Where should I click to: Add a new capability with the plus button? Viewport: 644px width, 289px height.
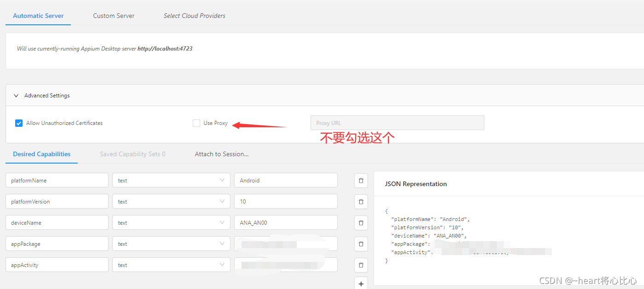[361, 283]
